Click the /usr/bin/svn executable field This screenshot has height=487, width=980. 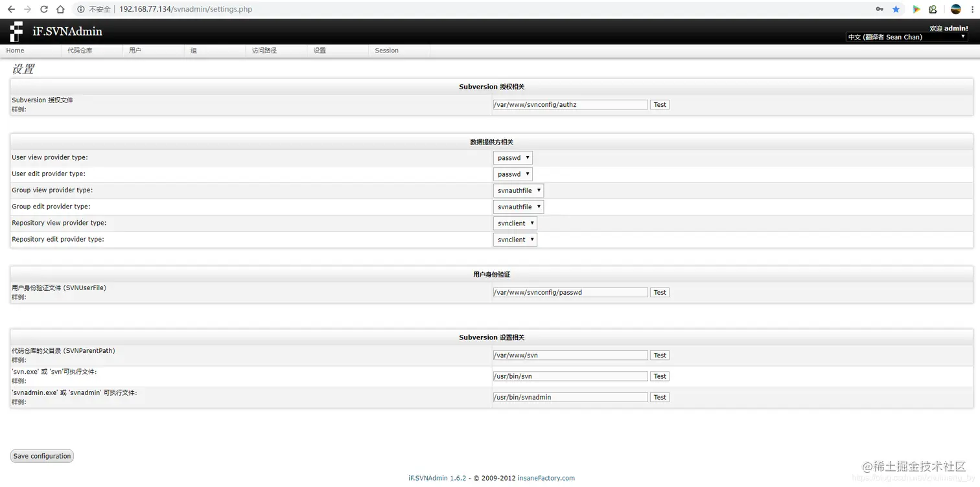570,376
